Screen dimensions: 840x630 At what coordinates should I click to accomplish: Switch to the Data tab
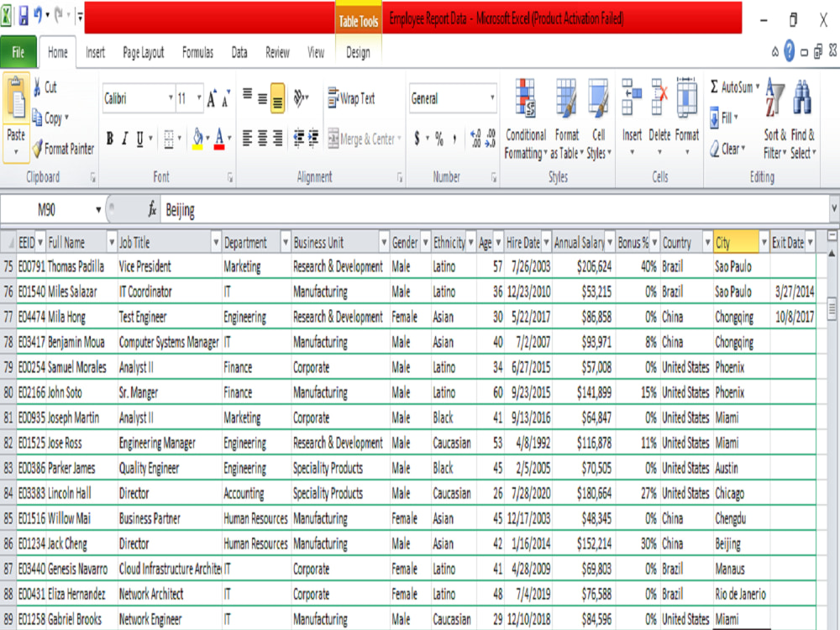click(x=239, y=52)
